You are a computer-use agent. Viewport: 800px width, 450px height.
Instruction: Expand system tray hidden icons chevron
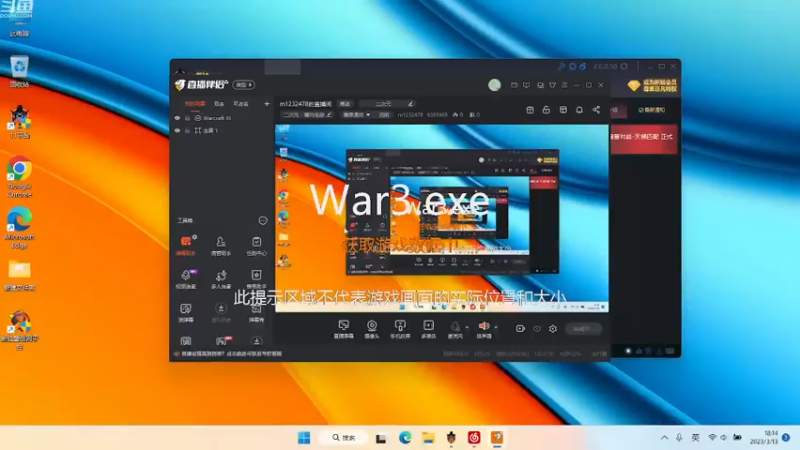[x=664, y=438]
